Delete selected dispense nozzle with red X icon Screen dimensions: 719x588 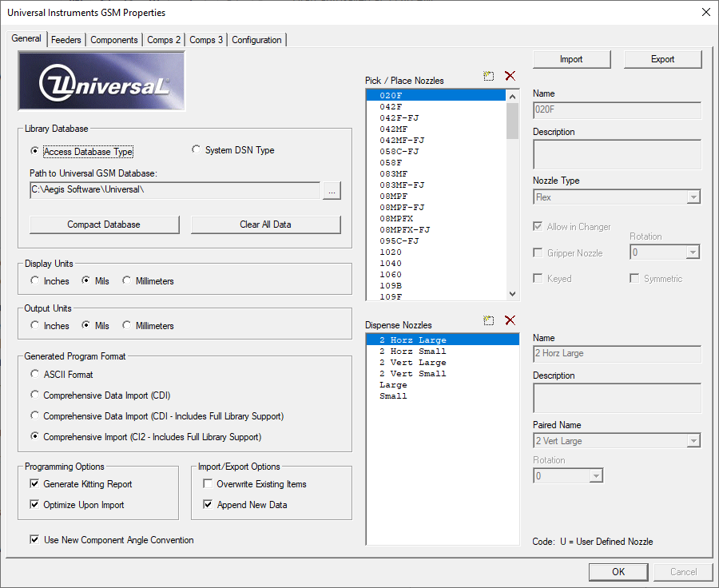(510, 320)
